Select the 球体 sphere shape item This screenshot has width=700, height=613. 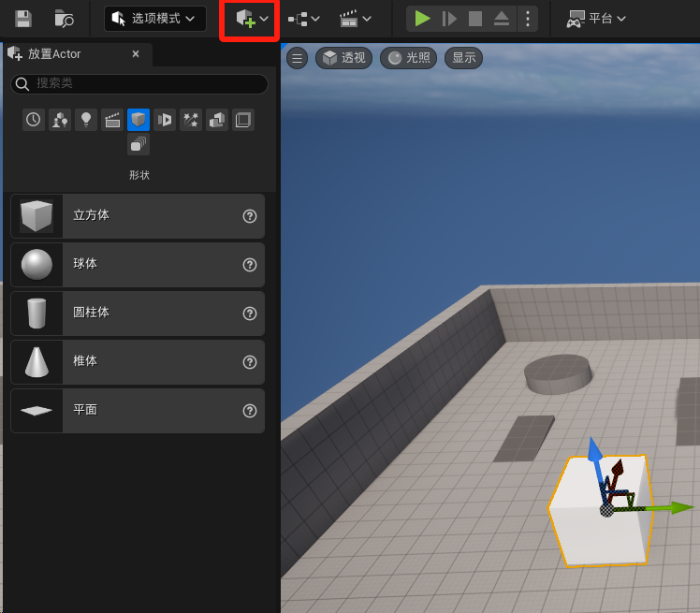click(138, 264)
